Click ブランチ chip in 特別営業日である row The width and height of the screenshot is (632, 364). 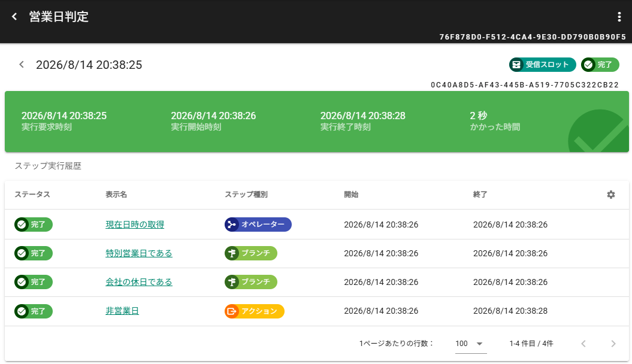[251, 253]
